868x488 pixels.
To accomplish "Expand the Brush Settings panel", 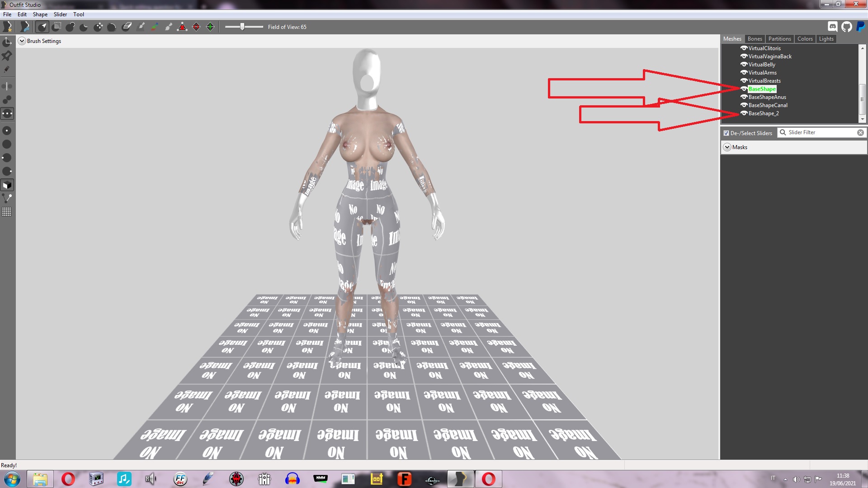I will [x=22, y=41].
